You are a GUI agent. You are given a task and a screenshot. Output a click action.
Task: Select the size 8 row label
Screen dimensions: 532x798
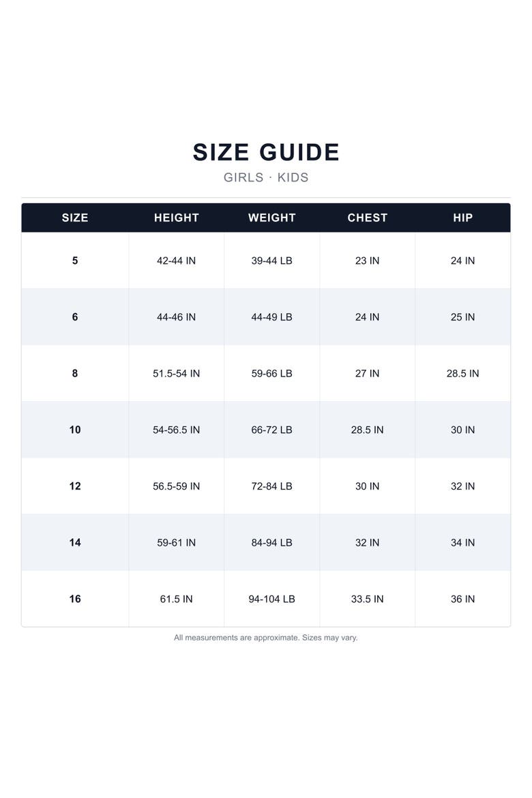(75, 374)
